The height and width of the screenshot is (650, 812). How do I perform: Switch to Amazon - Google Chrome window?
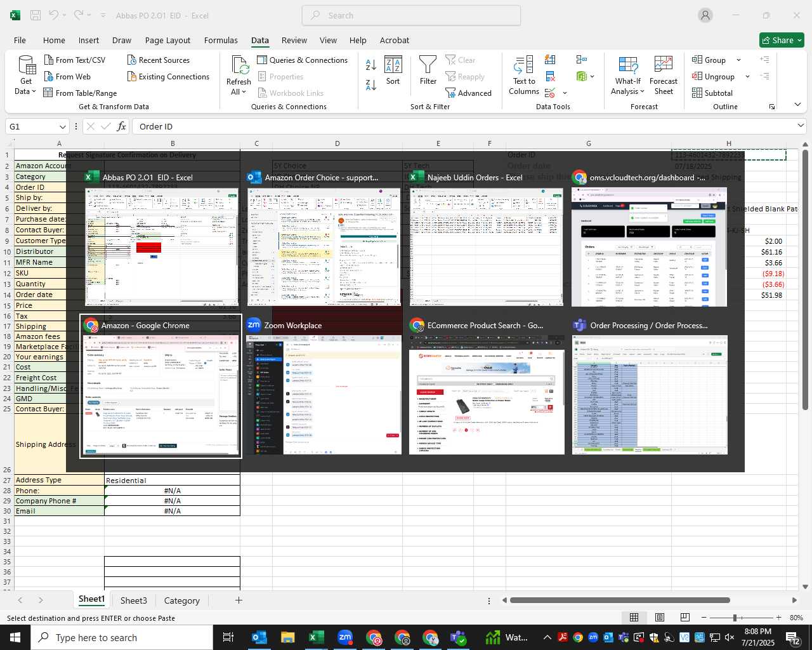pyautogui.click(x=160, y=387)
